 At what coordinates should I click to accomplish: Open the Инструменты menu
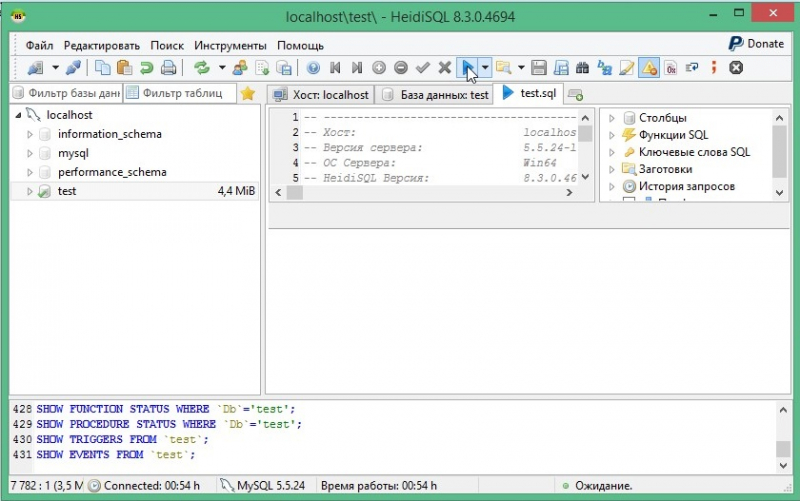(230, 45)
